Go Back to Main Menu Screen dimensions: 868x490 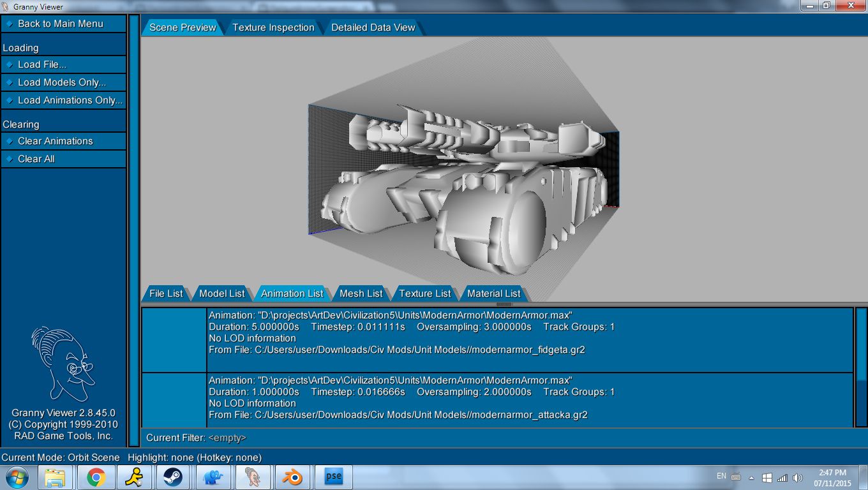pos(63,24)
